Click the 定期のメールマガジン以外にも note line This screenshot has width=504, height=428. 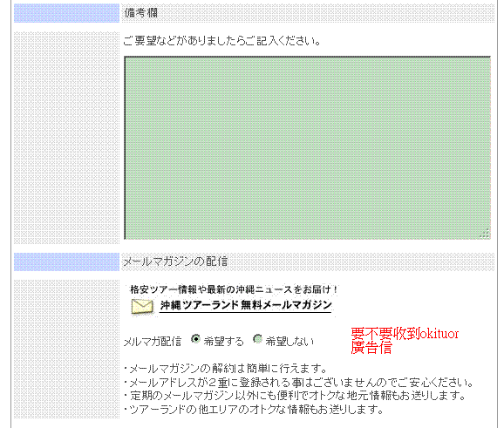295,396
